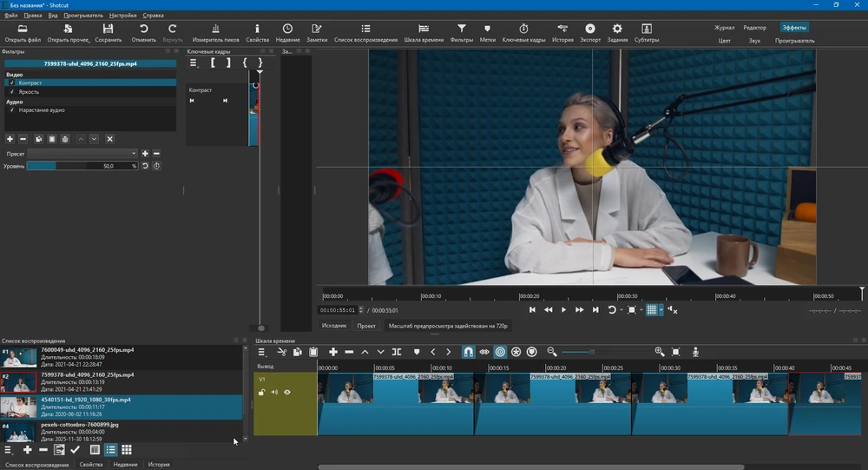Screen dimensions: 868x470
Task: Uncheck the Контраст filter checkbox
Action: coord(11,83)
